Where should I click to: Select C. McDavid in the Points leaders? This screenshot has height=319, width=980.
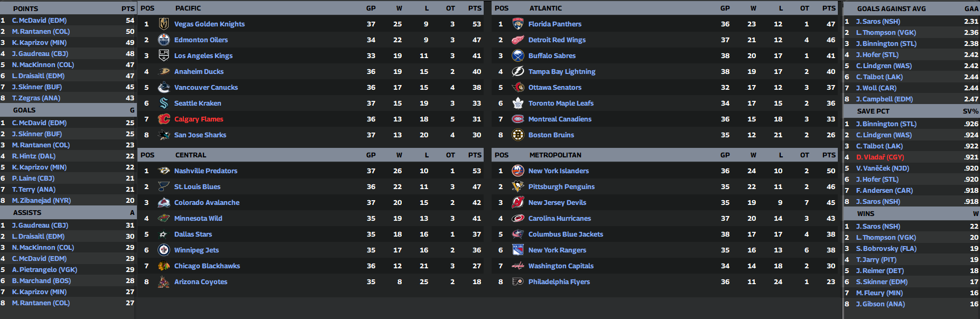(39, 20)
